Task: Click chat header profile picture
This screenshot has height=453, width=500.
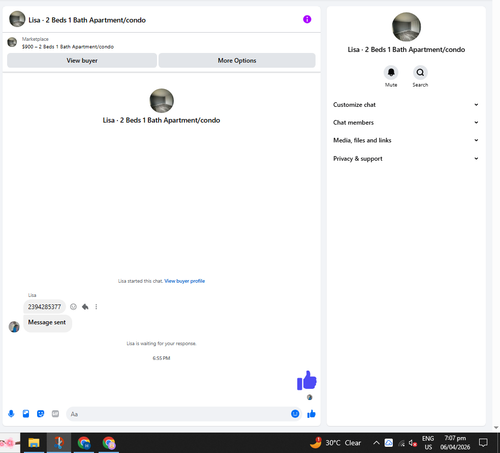Action: pos(17,19)
